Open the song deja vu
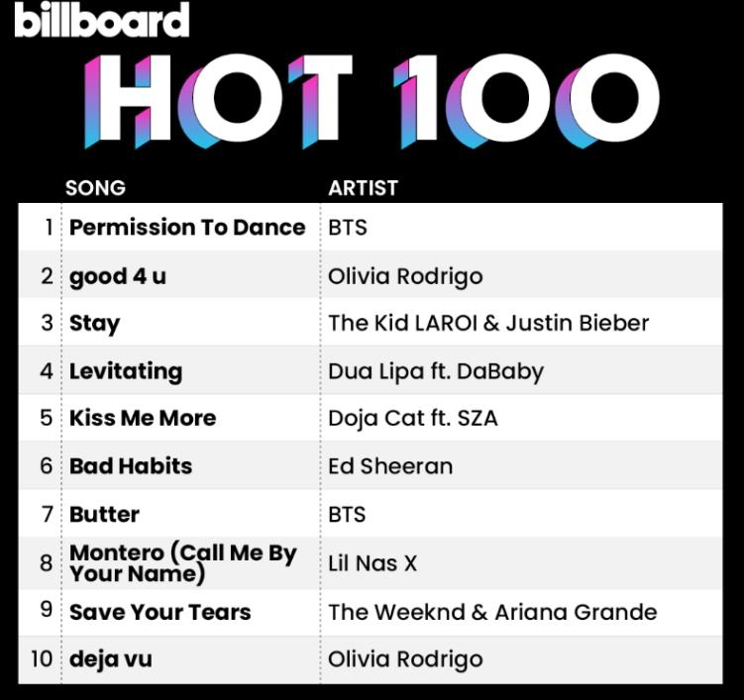This screenshot has width=744, height=700. click(111, 658)
